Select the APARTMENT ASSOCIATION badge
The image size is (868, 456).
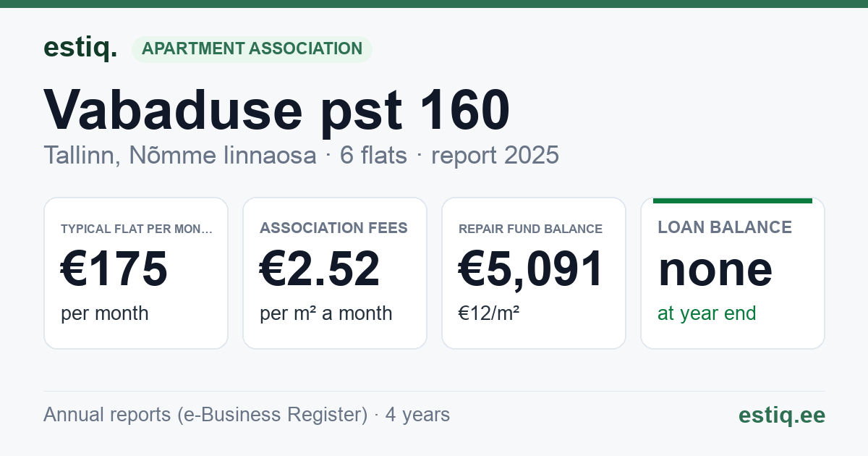click(252, 48)
